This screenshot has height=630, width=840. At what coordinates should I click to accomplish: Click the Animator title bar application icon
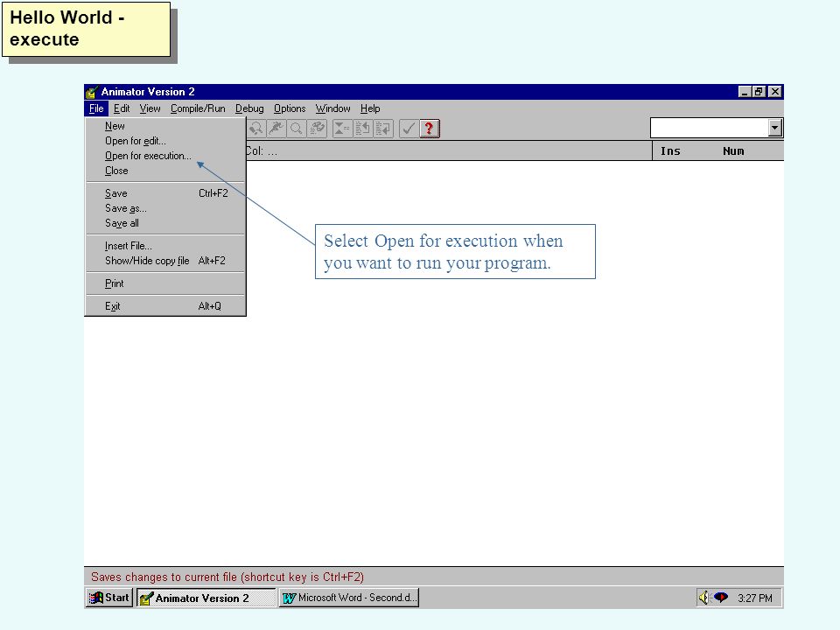pyautogui.click(x=92, y=92)
